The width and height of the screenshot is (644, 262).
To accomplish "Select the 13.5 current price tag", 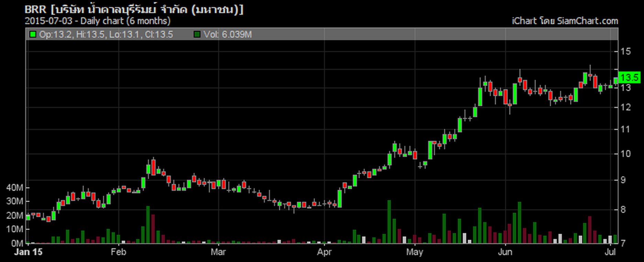I will 630,77.
